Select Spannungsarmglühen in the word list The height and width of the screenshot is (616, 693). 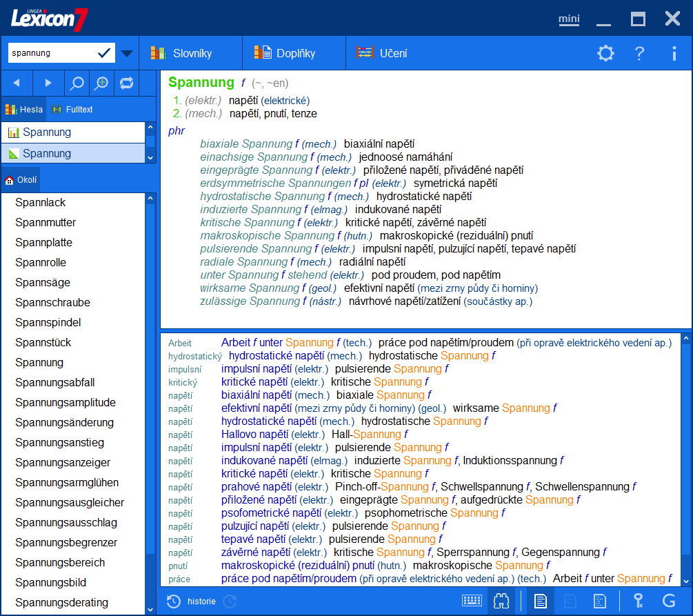[67, 482]
